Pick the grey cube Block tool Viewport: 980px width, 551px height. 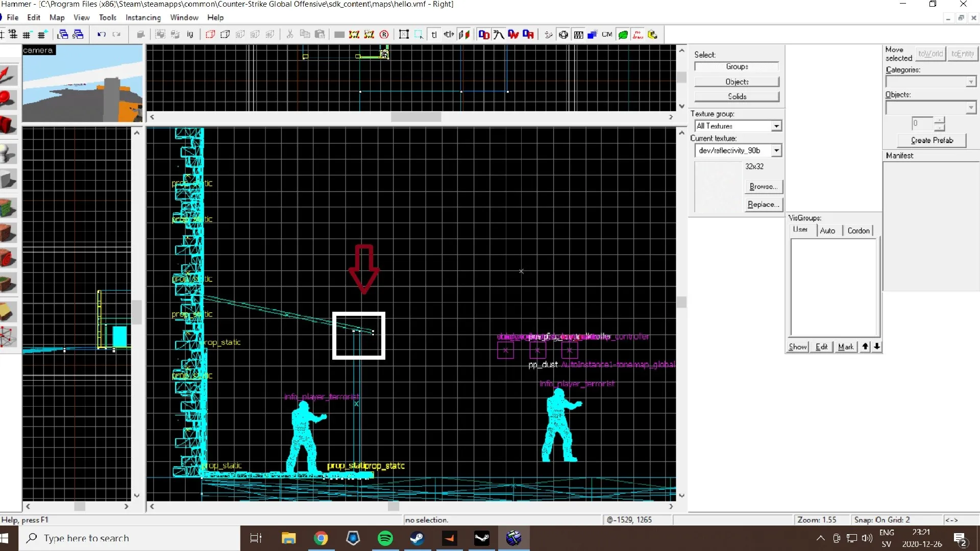[x=9, y=180]
